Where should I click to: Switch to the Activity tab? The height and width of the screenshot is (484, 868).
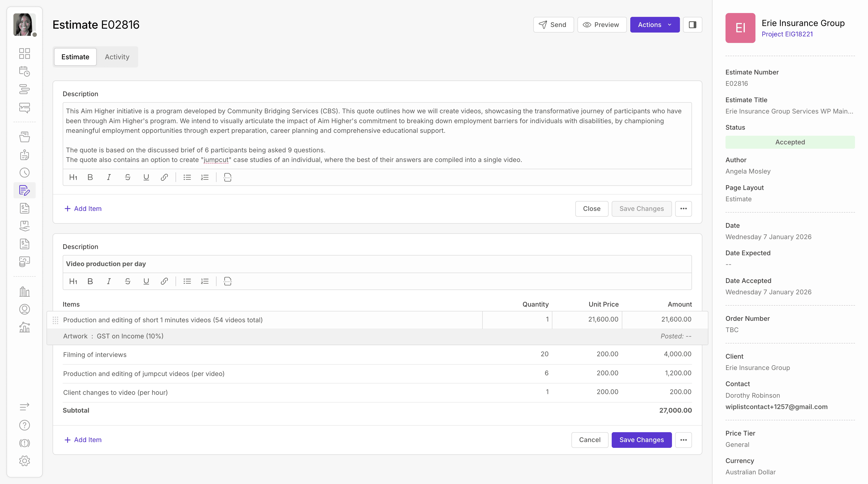tap(117, 57)
